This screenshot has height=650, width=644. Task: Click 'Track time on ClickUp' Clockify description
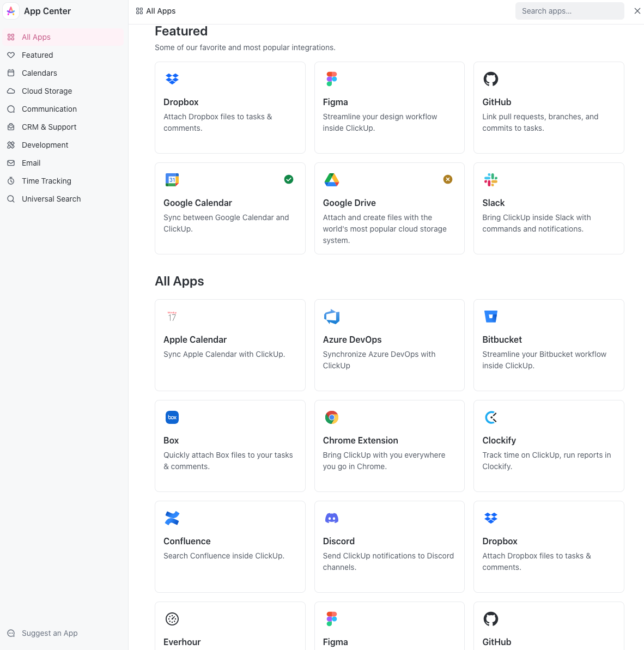pos(546,460)
